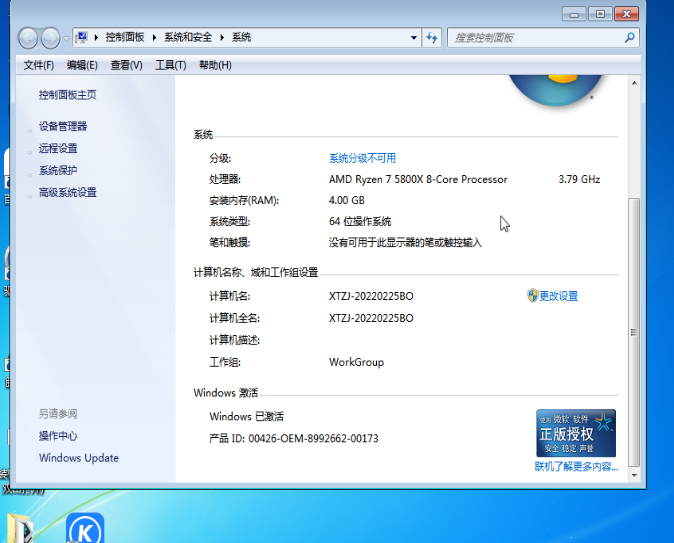Viewport: 674px width, 543px height.
Task: Click the 正版授权 genuine Microsoft badge
Action: click(575, 433)
